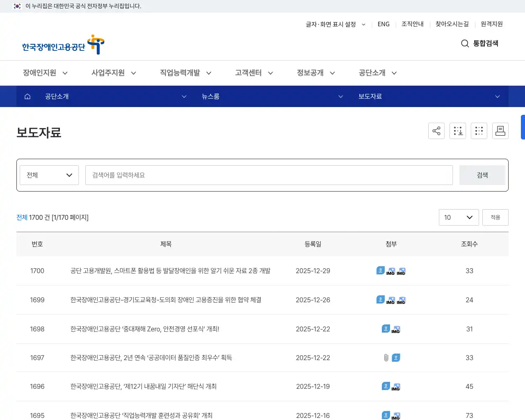525x420 pixels.
Task: Open the 전체 search category dropdown
Action: tap(49, 175)
